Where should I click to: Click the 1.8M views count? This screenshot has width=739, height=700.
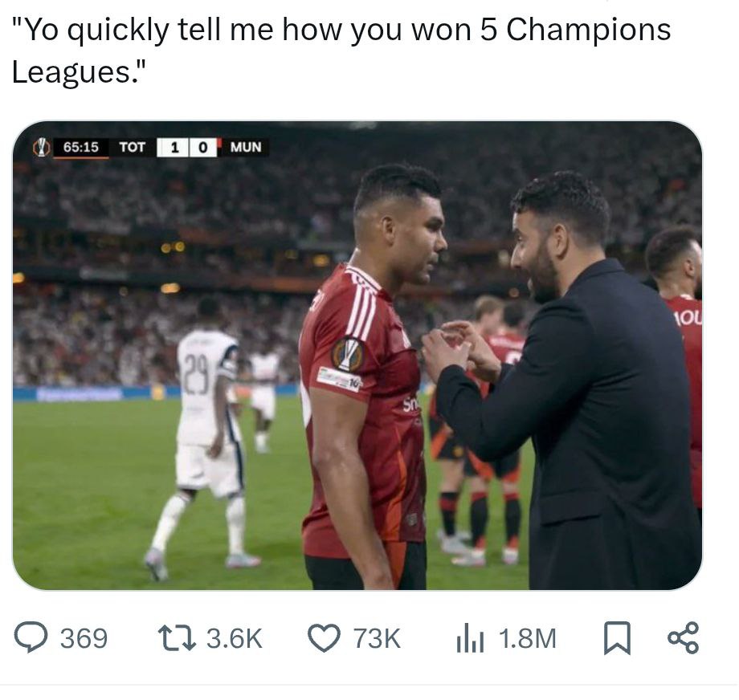click(527, 638)
